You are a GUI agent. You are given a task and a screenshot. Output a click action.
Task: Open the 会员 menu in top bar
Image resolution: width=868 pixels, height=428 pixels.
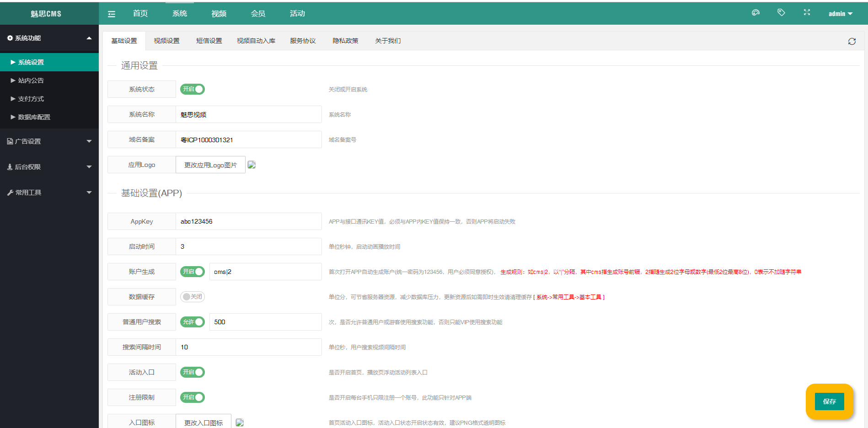(258, 13)
